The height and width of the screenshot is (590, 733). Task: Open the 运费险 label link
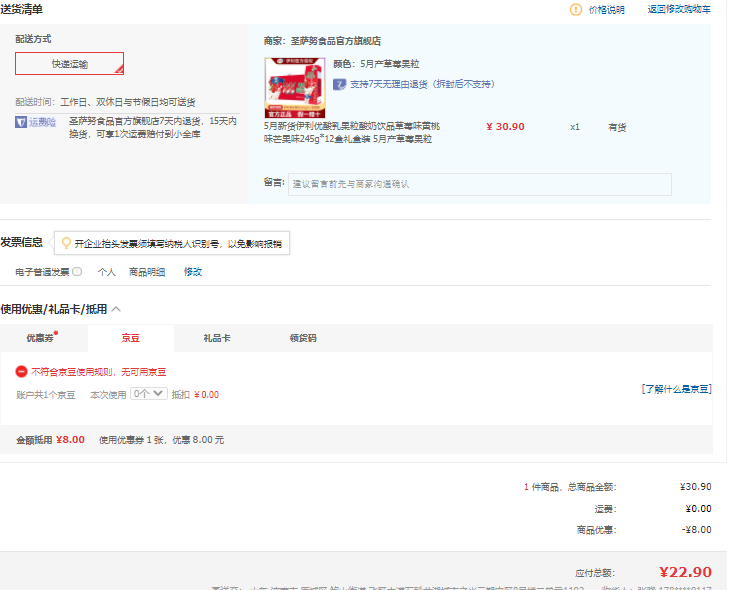pyautogui.click(x=42, y=122)
